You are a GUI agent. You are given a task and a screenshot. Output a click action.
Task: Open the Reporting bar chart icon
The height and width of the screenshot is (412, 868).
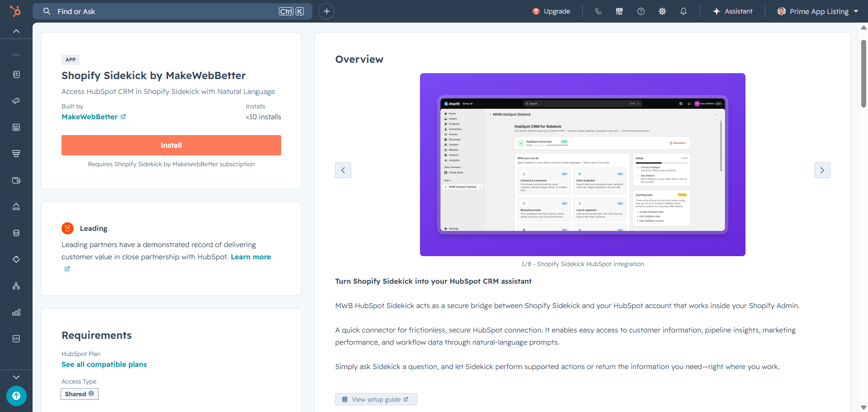click(x=16, y=312)
